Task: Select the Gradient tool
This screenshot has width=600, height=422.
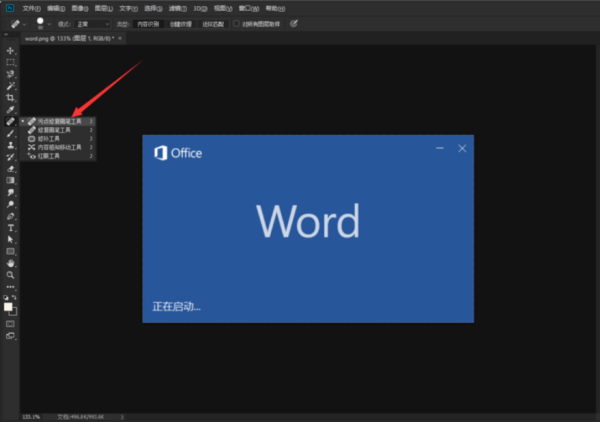Action: click(x=10, y=181)
